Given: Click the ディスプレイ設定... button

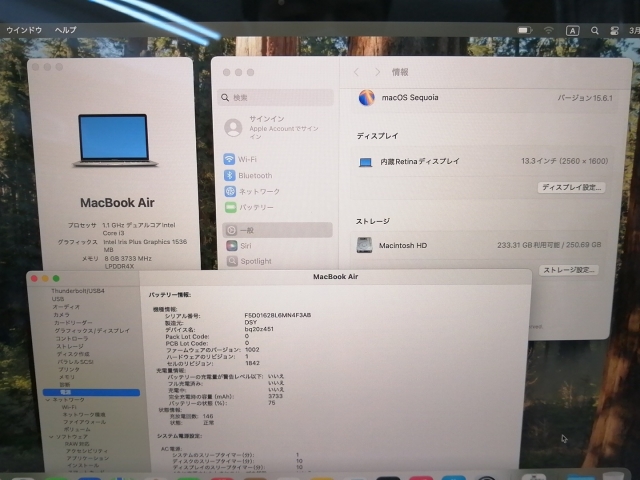Looking at the screenshot, I should 571,187.
